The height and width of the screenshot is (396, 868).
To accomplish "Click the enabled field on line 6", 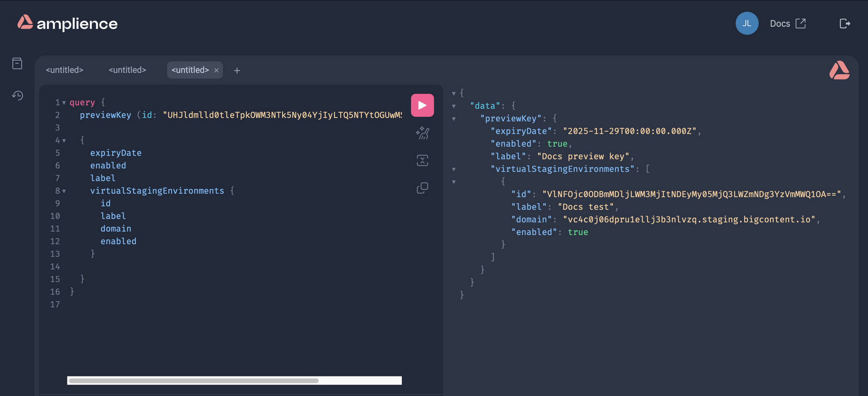I will pos(108,165).
